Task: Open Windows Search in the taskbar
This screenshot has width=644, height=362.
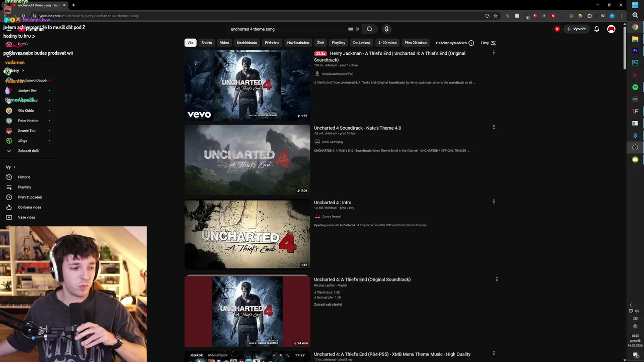Action: 635,16
